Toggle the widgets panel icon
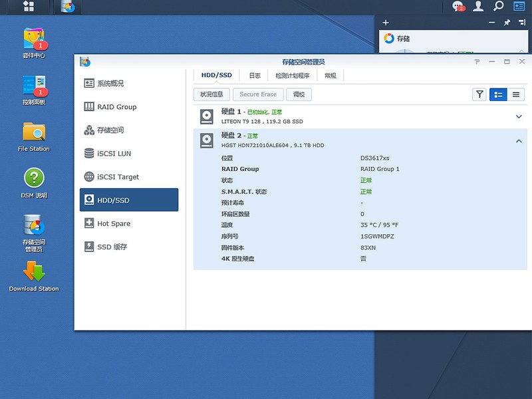This screenshot has height=399, width=532. 519,6
